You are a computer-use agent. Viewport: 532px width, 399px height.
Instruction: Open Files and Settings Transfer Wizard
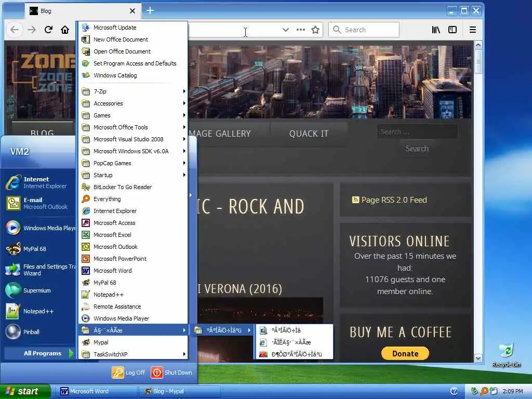39,270
